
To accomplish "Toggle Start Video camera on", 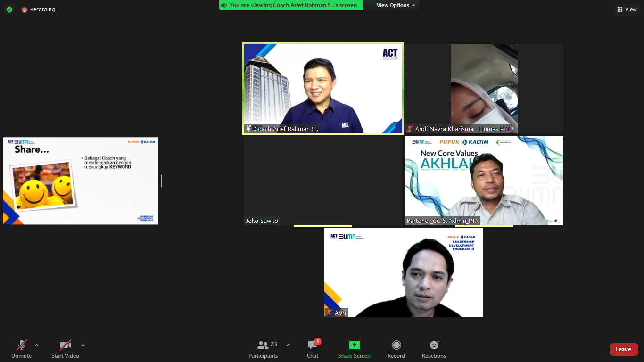I will pyautogui.click(x=65, y=345).
